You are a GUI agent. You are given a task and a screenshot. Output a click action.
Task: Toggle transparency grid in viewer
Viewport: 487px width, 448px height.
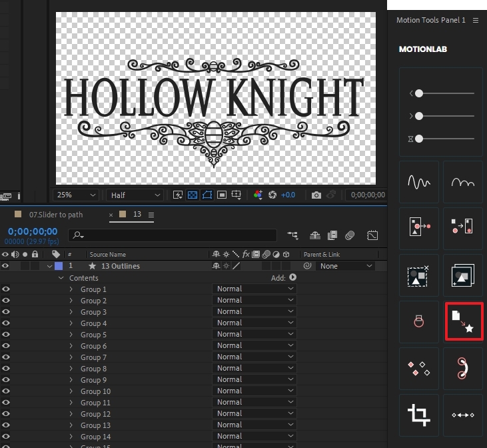pos(193,195)
